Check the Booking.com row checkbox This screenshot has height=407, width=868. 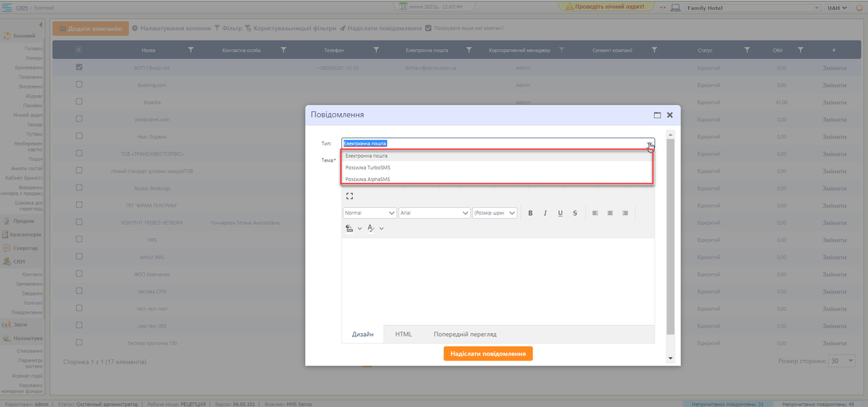tap(79, 84)
